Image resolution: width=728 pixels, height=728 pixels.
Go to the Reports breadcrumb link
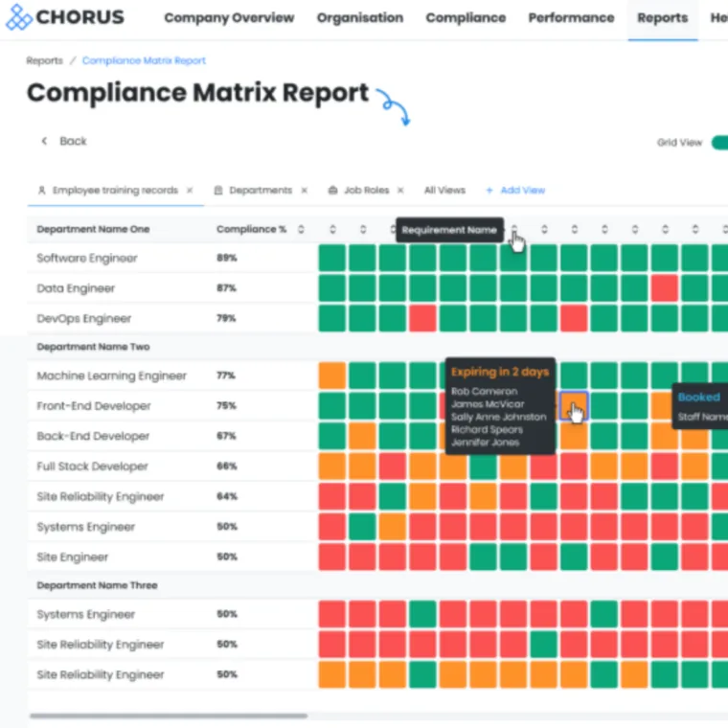pyautogui.click(x=44, y=60)
